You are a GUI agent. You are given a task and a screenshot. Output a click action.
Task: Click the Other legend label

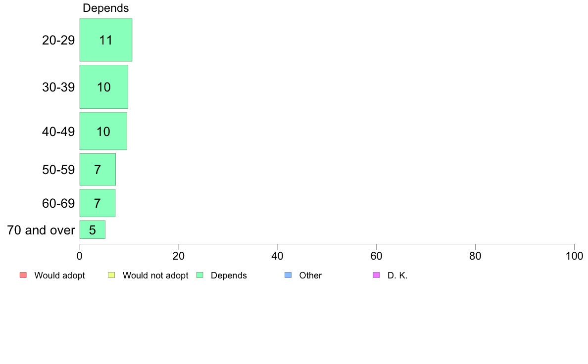[x=310, y=275]
